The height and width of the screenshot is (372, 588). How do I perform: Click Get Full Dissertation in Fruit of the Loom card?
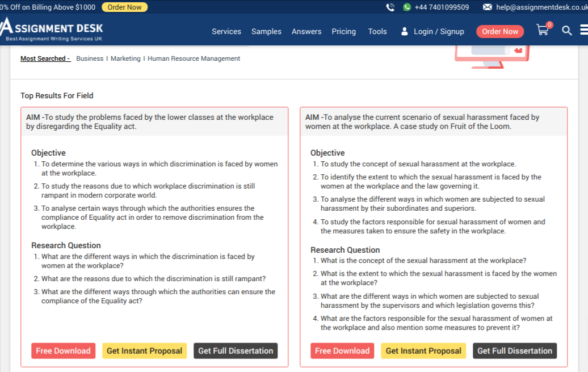(514, 350)
